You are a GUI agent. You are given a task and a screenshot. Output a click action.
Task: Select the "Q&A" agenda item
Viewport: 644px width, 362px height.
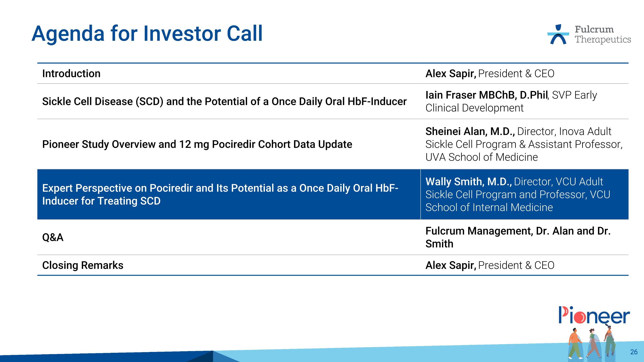[x=53, y=237]
